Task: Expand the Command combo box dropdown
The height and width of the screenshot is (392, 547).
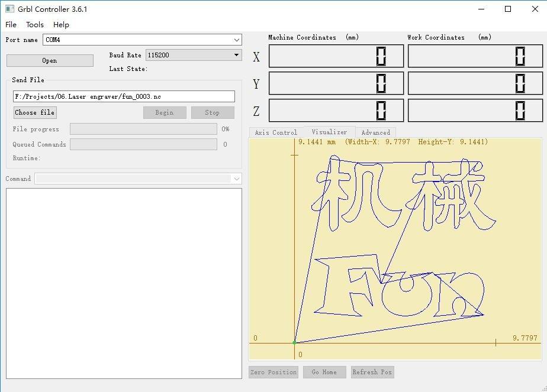Action: (x=237, y=179)
